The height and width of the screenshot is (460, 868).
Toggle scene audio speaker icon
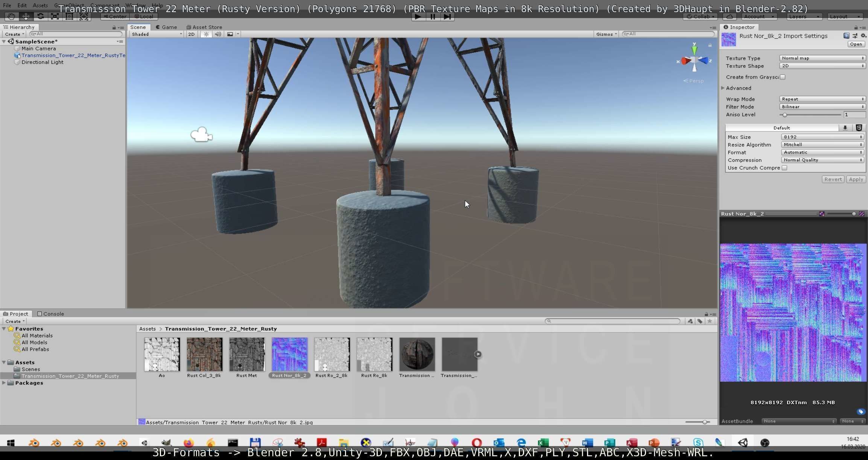coord(218,34)
